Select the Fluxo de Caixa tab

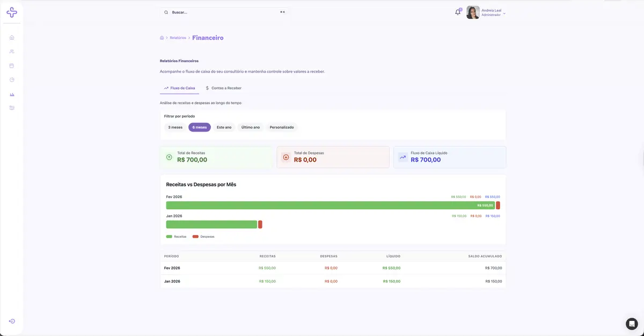point(179,87)
